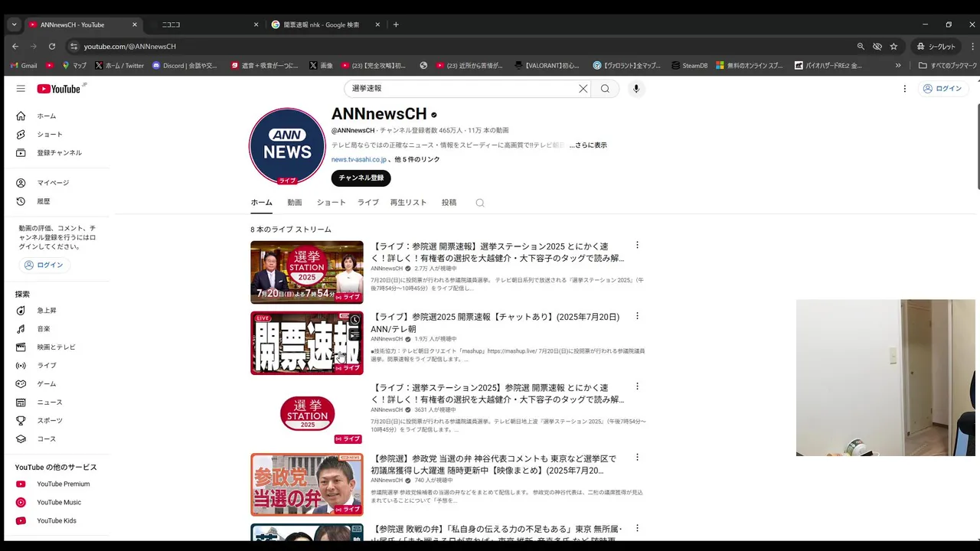
Task: Open the YouTube hamburger guide menu
Action: tap(21, 89)
